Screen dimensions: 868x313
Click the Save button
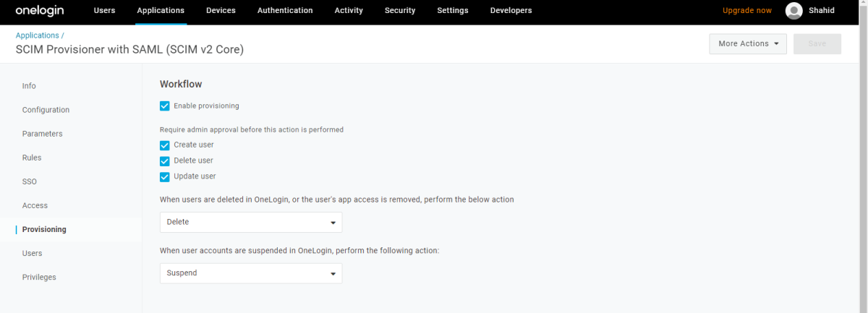817,44
